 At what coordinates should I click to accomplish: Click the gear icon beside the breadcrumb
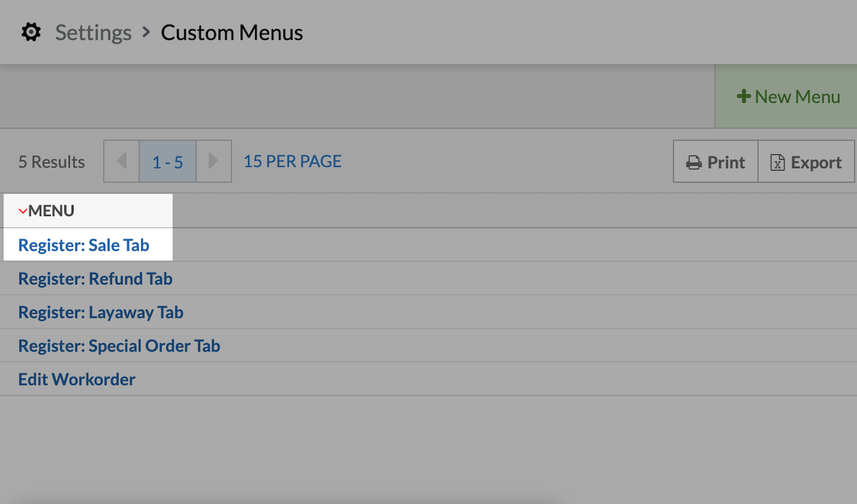(x=31, y=32)
